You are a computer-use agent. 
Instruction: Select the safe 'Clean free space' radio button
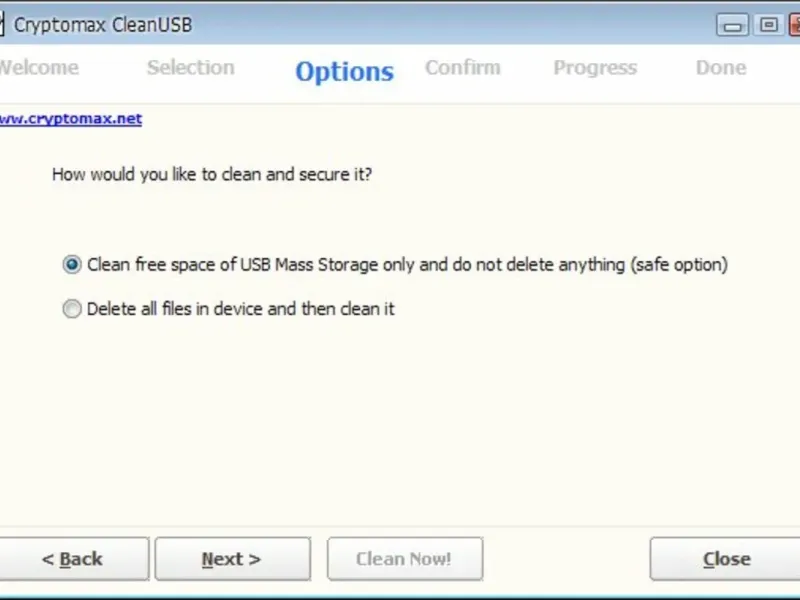(x=72, y=265)
